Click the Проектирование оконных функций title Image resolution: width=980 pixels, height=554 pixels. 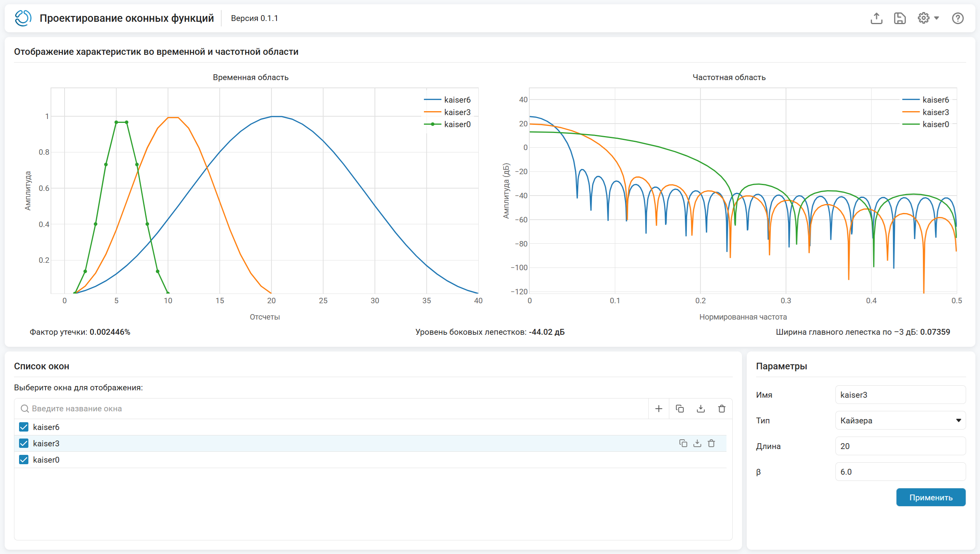pyautogui.click(x=127, y=18)
